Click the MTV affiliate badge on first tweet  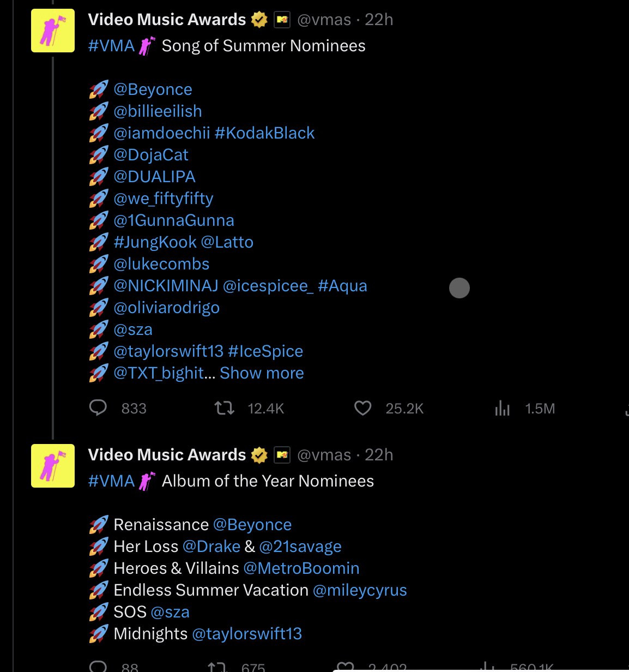(x=282, y=20)
